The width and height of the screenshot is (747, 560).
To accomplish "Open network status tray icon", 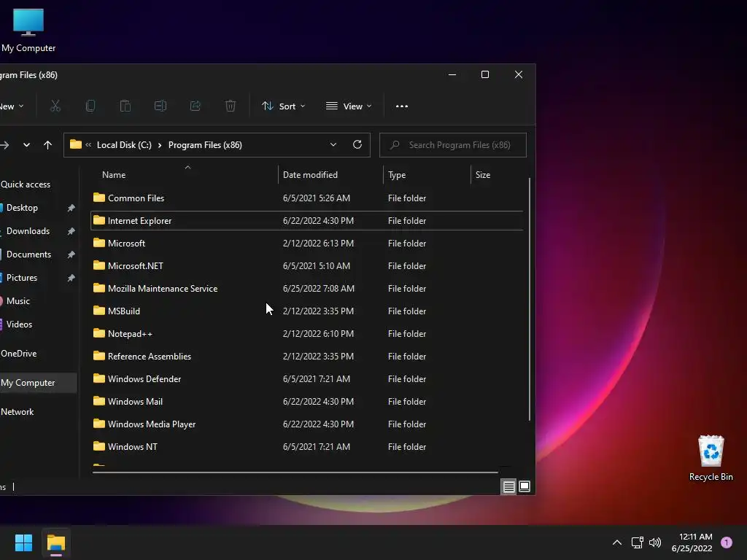I will pyautogui.click(x=637, y=542).
